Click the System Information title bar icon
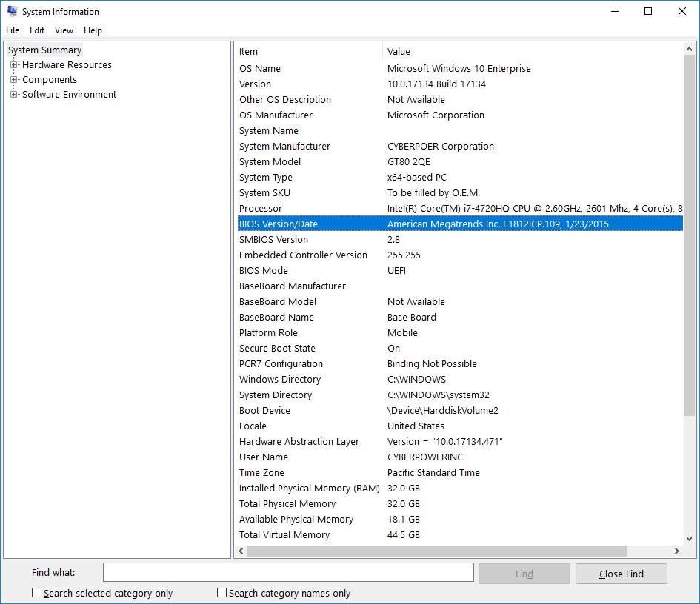This screenshot has width=700, height=604. 11,11
